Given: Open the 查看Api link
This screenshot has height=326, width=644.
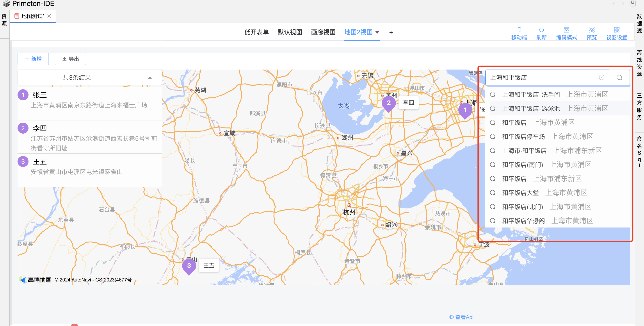Looking at the screenshot, I should pos(461,317).
